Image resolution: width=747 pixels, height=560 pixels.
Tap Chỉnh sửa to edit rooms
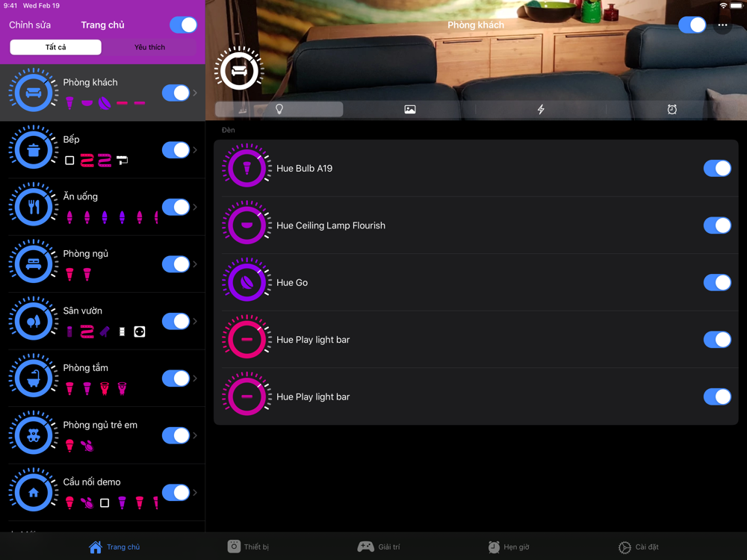point(30,25)
